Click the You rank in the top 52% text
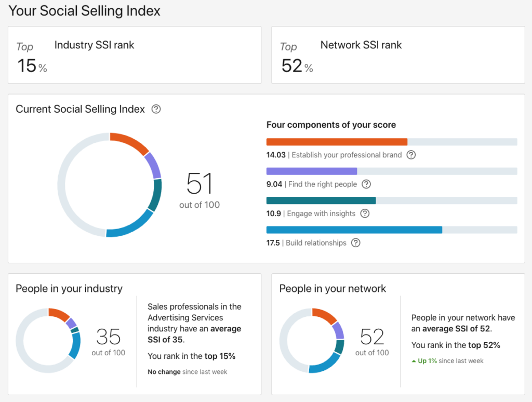Screen dimensions: 532x402 (x=456, y=345)
